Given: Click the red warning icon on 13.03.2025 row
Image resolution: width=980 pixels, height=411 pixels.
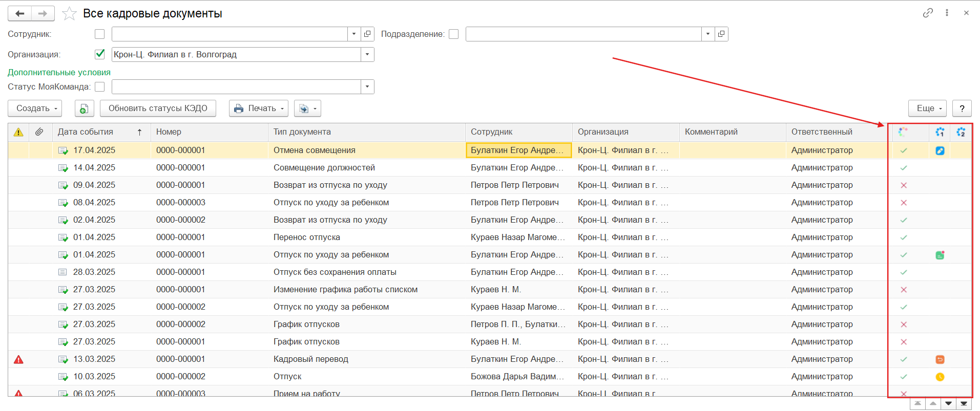Looking at the screenshot, I should pos(18,359).
